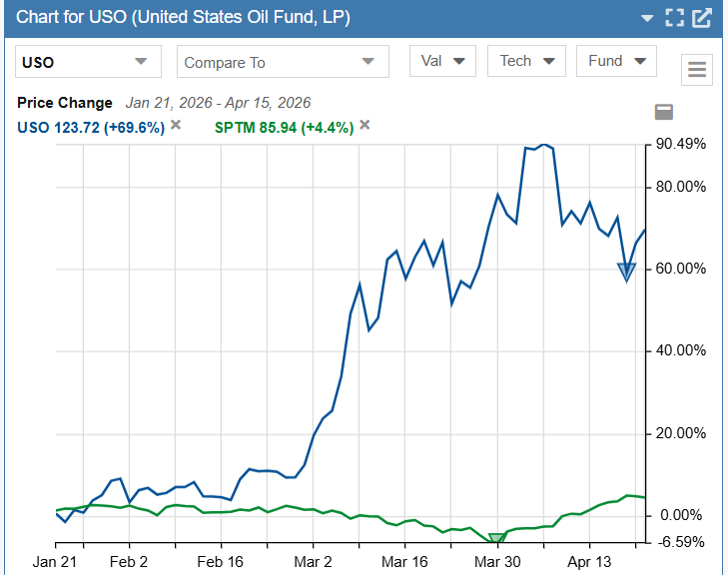Click the Feb 2 x-axis label
The height and width of the screenshot is (575, 728).
click(129, 562)
